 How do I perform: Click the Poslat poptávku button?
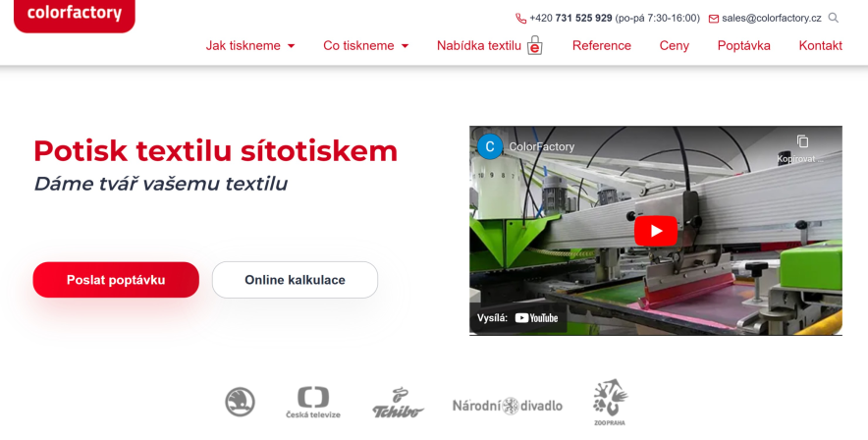click(x=116, y=280)
